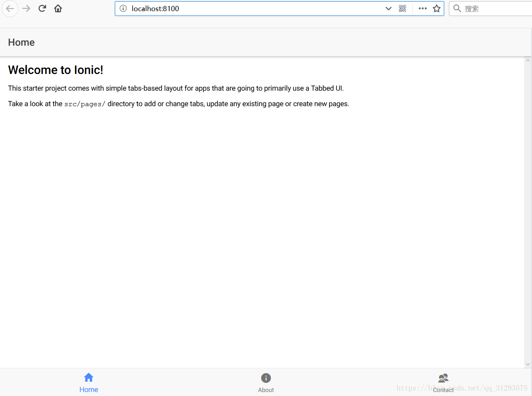Click the magnifier icon in search box
This screenshot has width=532, height=396.
(x=457, y=8)
